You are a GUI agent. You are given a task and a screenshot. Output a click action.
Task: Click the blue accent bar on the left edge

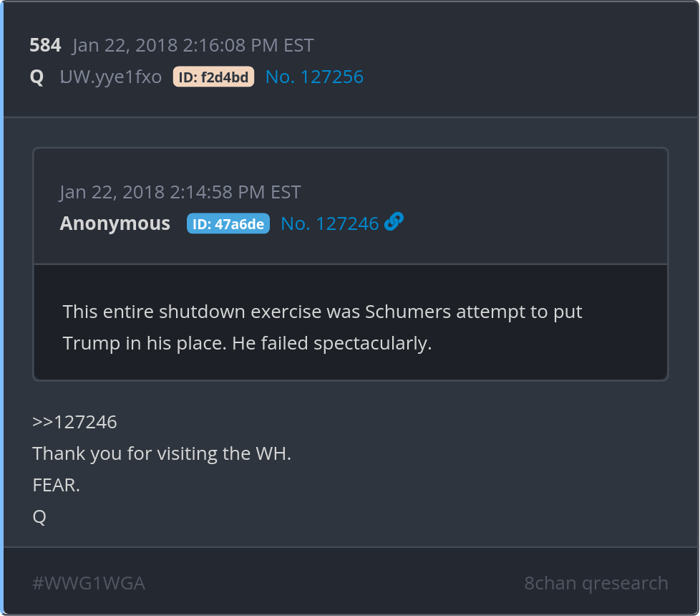[2, 308]
